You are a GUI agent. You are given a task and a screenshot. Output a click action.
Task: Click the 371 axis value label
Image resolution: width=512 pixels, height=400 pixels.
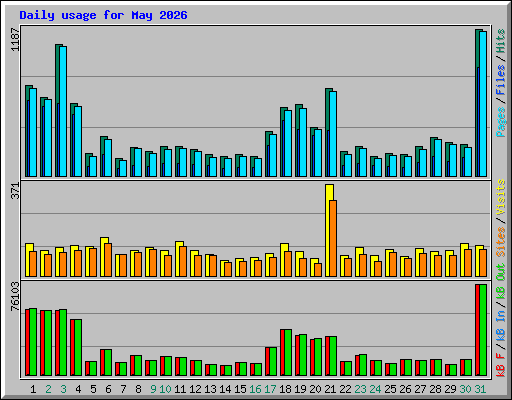click(15, 191)
